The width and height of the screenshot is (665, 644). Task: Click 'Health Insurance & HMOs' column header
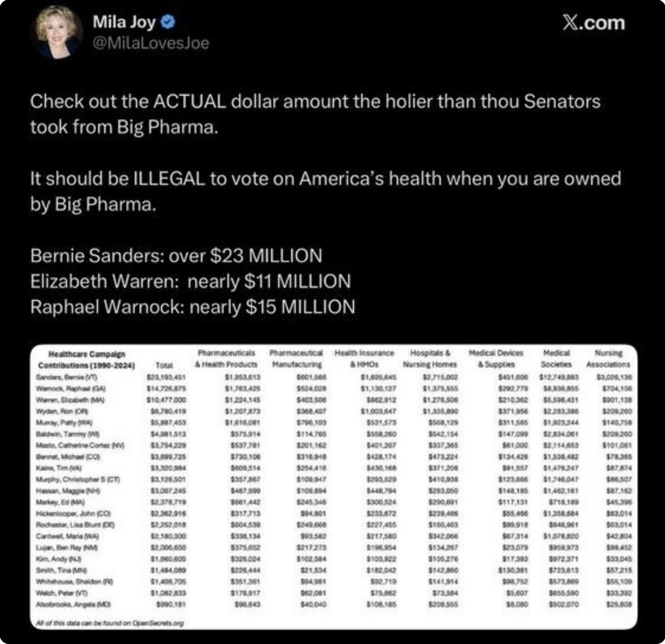364,359
